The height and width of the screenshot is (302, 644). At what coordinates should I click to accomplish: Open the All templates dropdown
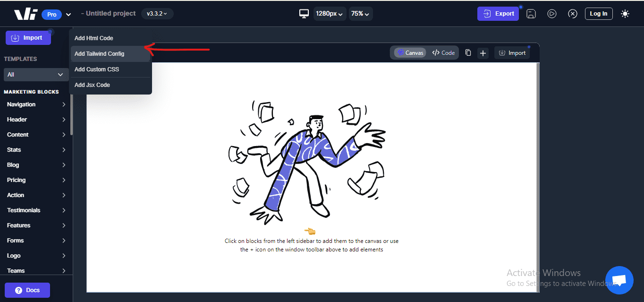pyautogui.click(x=36, y=75)
